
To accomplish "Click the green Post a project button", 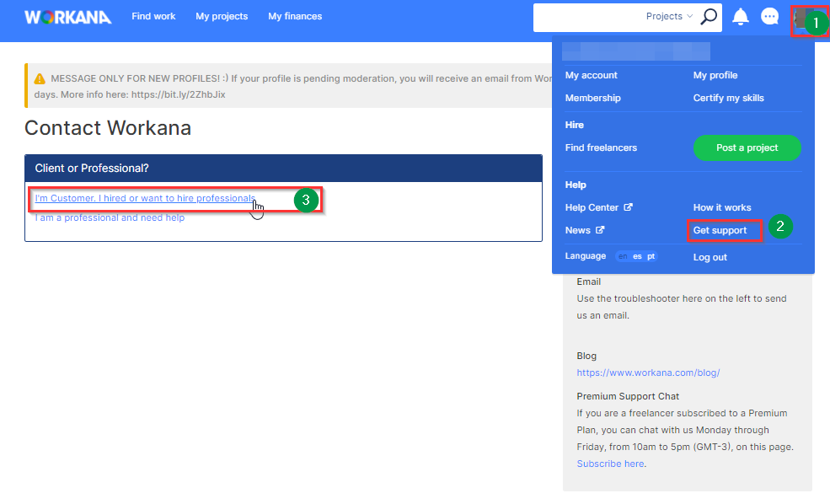I will click(x=747, y=147).
